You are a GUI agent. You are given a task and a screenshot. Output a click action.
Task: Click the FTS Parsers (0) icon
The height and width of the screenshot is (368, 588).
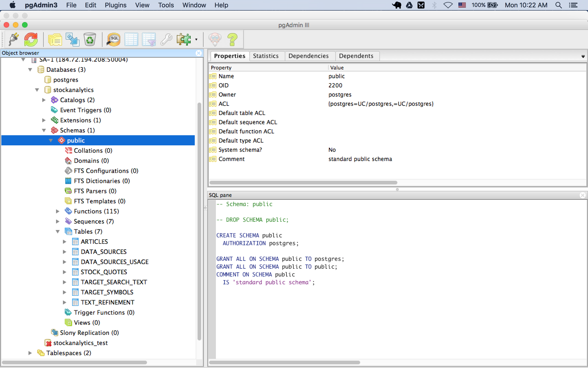pyautogui.click(x=68, y=191)
